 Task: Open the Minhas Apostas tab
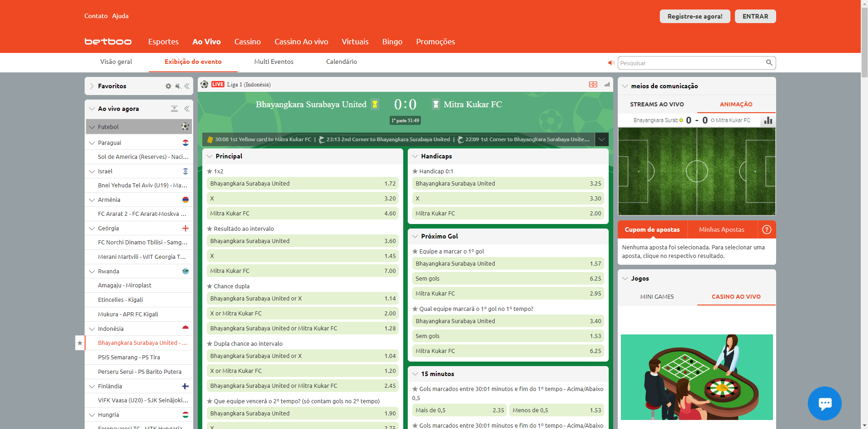(x=722, y=229)
